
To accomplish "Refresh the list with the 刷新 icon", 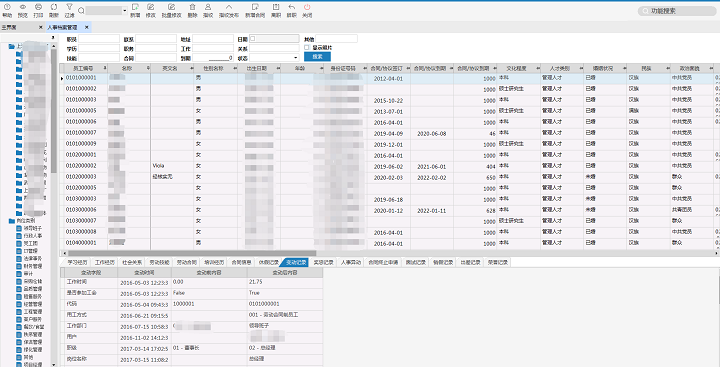I will [54, 10].
